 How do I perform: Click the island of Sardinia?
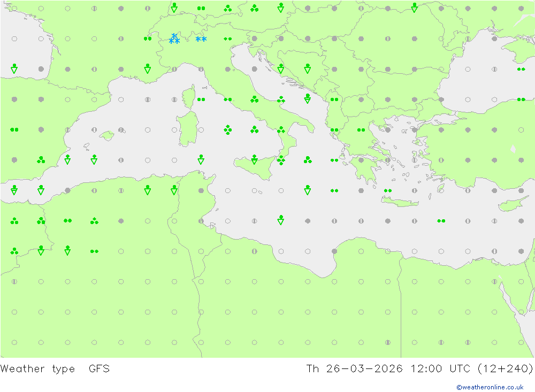coord(187,130)
